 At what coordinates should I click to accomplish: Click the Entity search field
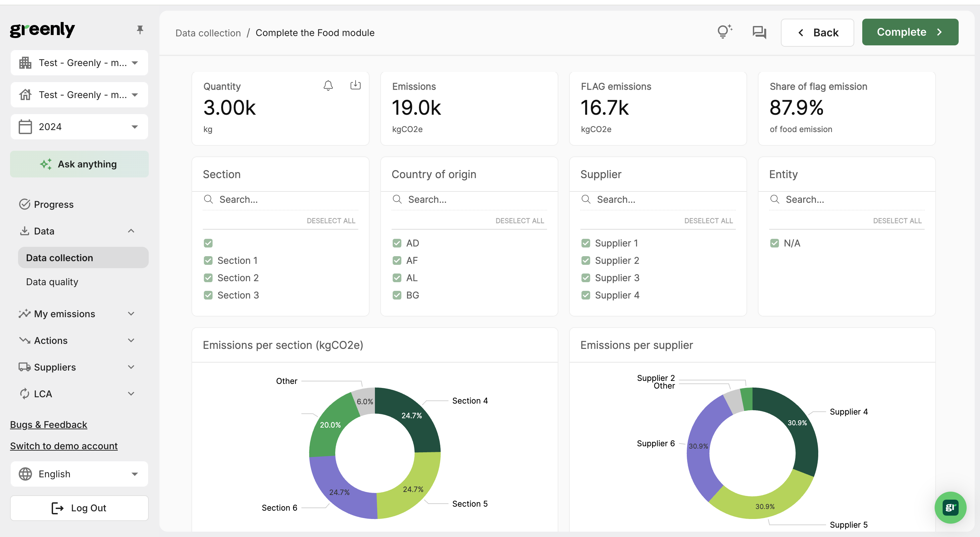847,199
